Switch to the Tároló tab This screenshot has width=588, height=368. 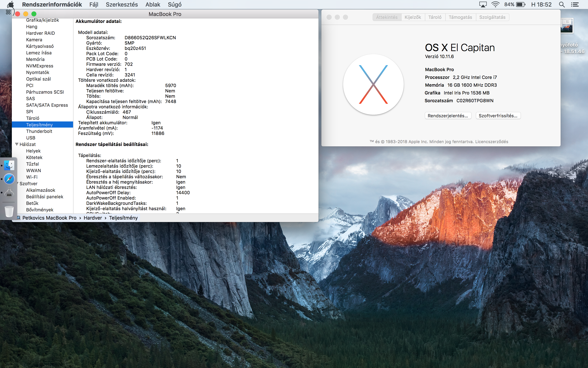(435, 17)
